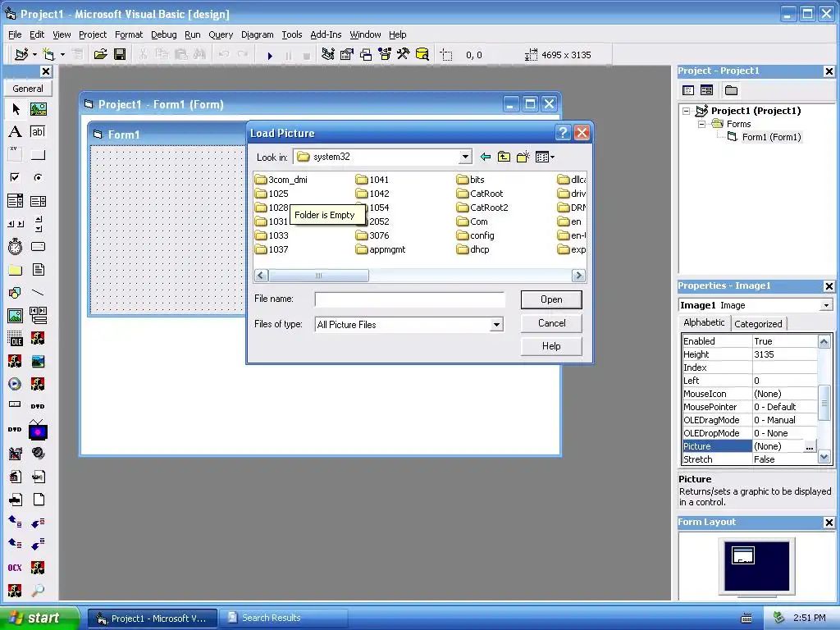
Task: Select the Shape tool in toolbox
Action: point(15,293)
